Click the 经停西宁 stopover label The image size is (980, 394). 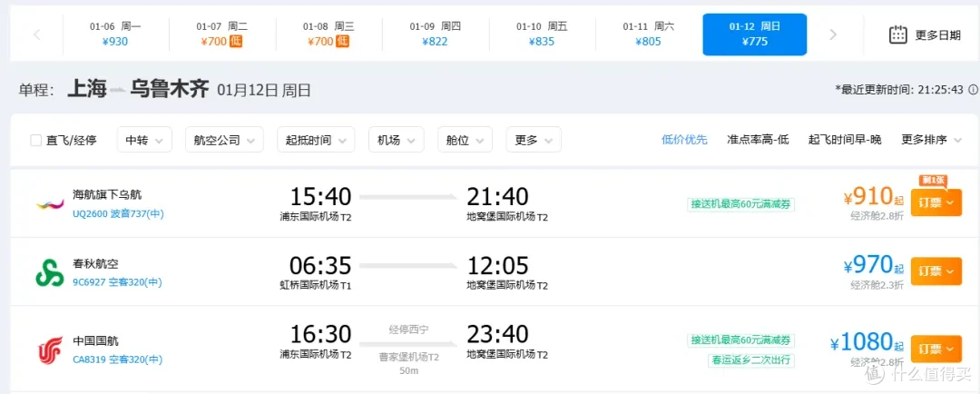tap(408, 329)
